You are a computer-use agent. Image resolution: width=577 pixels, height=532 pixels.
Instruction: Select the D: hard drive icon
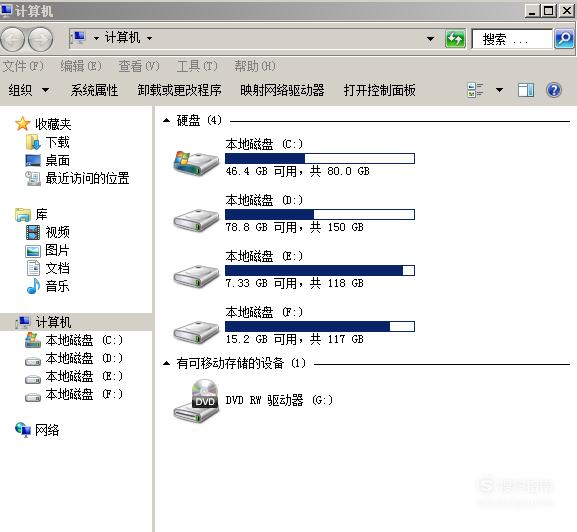tap(196, 220)
